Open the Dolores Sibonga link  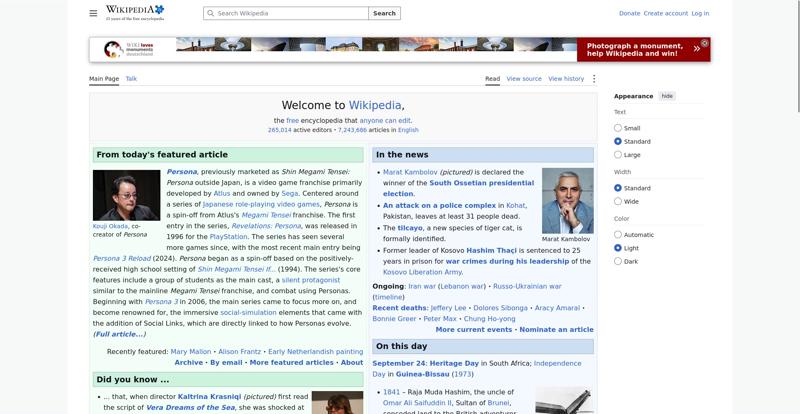point(501,308)
